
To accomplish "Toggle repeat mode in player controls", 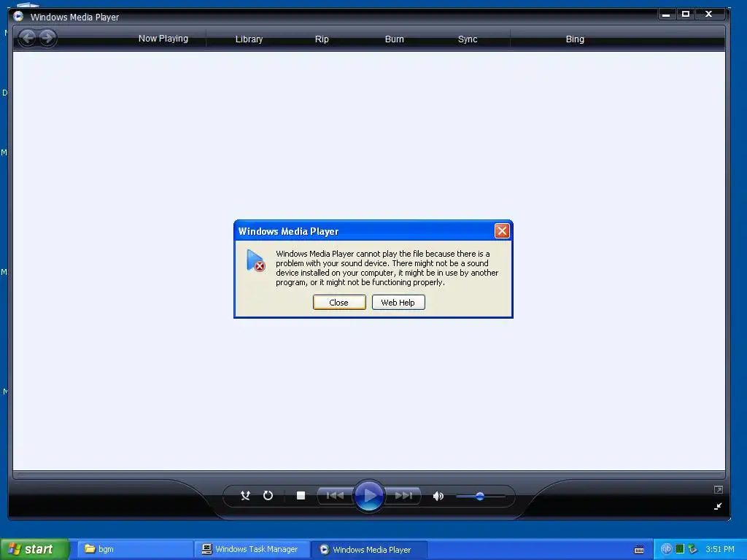I will (x=268, y=496).
